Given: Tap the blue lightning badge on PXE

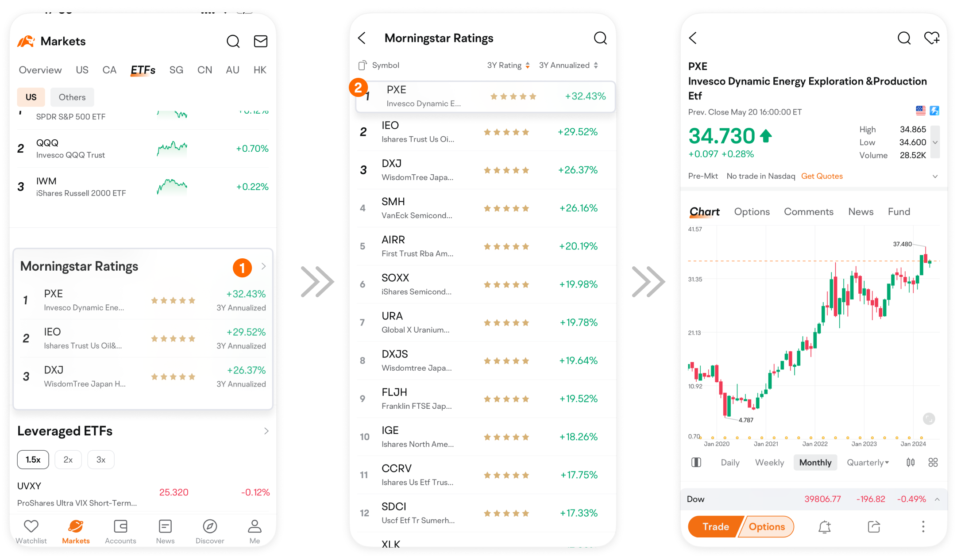Looking at the screenshot, I should [934, 111].
